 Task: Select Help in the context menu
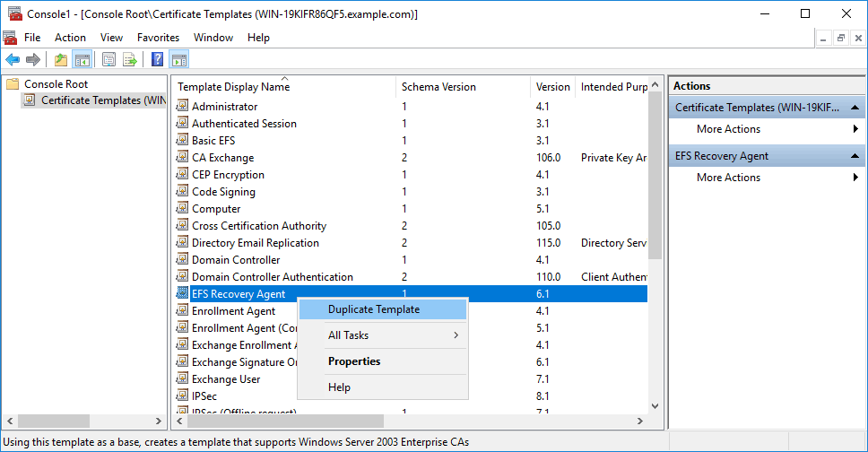pyautogui.click(x=383, y=387)
